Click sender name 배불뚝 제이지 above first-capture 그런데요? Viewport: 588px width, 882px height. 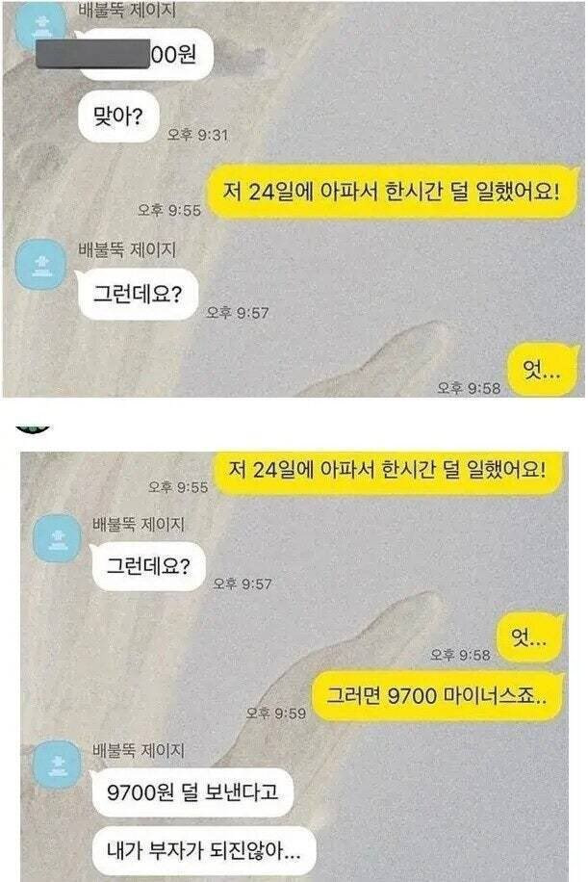point(127,249)
